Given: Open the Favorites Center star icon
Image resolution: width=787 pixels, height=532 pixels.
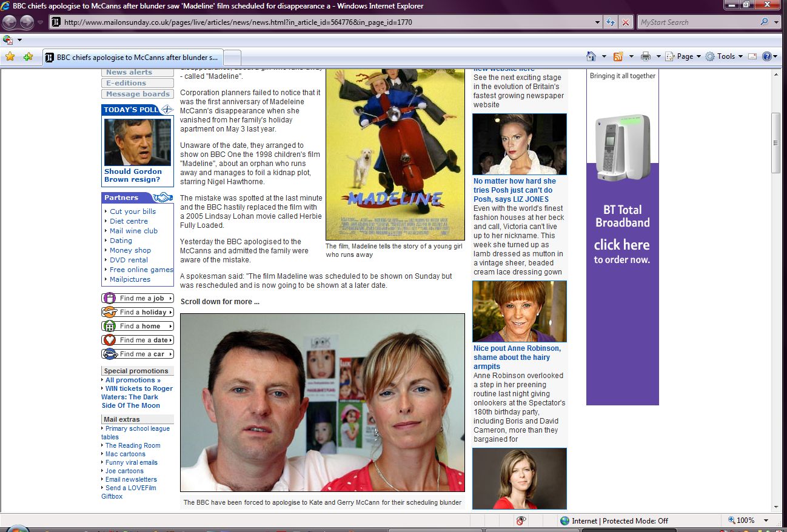Looking at the screenshot, I should [10, 56].
